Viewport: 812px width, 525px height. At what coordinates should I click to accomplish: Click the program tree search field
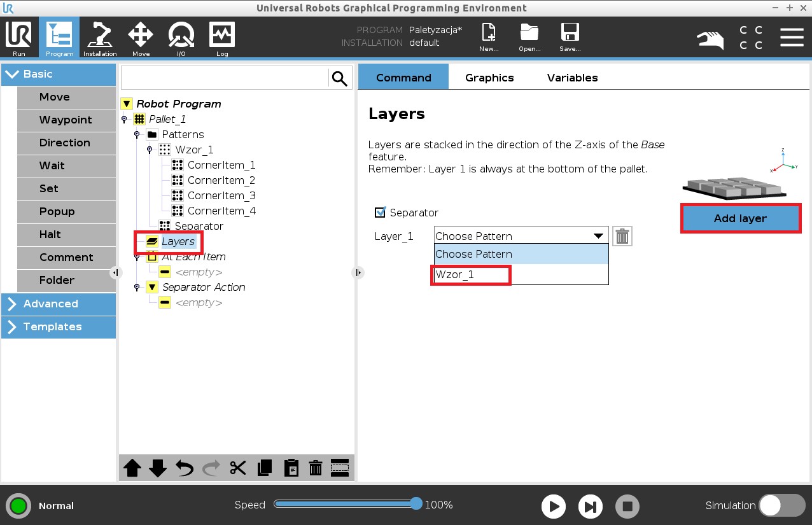click(225, 78)
